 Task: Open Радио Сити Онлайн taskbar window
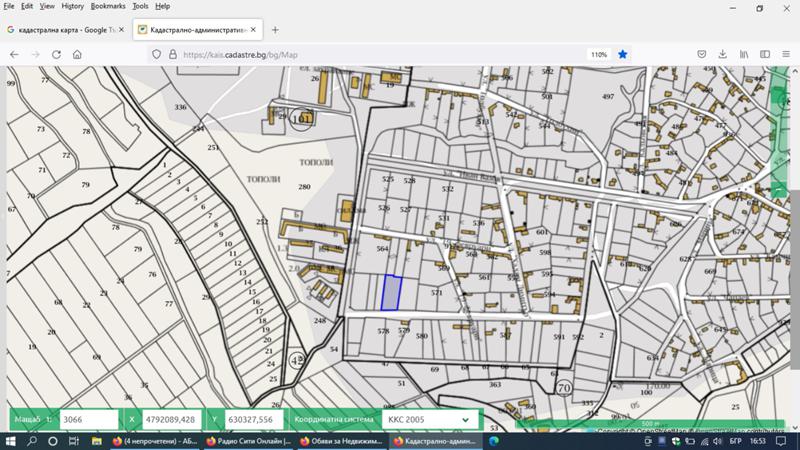point(247,440)
